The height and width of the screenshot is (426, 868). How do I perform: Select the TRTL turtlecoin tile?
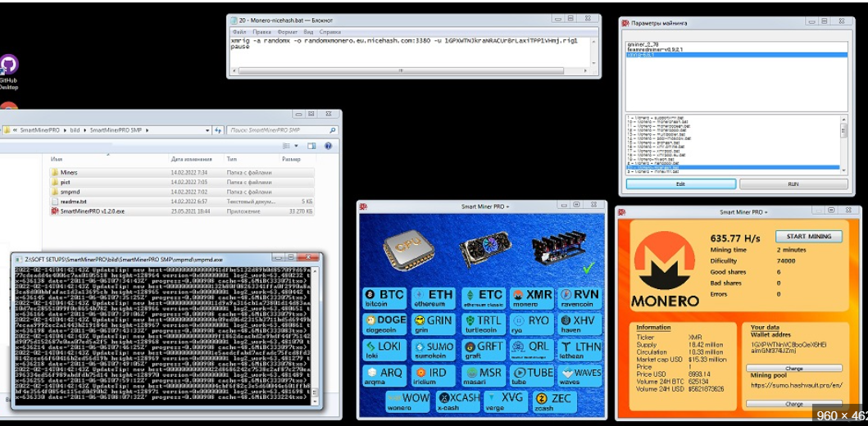pyautogui.click(x=482, y=324)
